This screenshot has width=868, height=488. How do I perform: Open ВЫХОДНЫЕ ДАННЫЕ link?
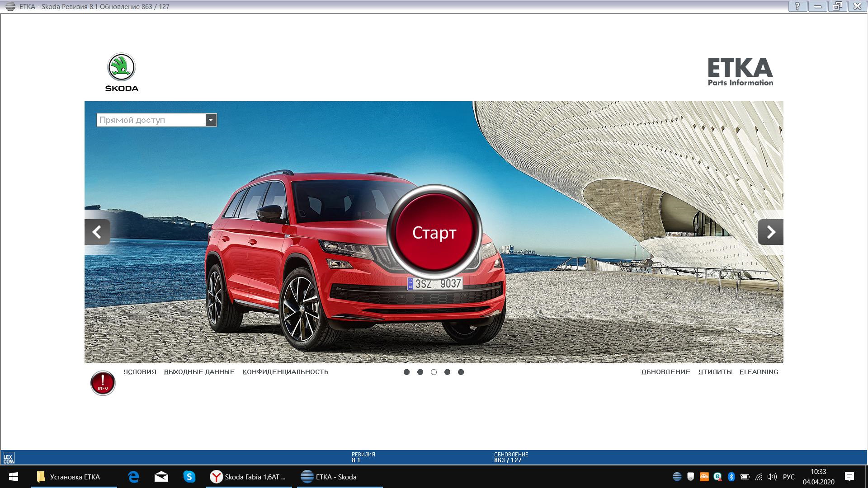tap(199, 372)
